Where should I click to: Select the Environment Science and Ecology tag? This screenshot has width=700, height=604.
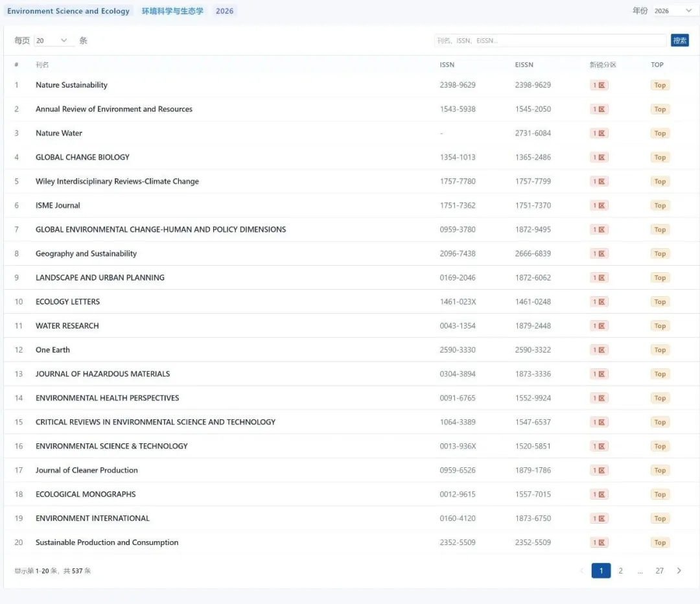point(69,11)
